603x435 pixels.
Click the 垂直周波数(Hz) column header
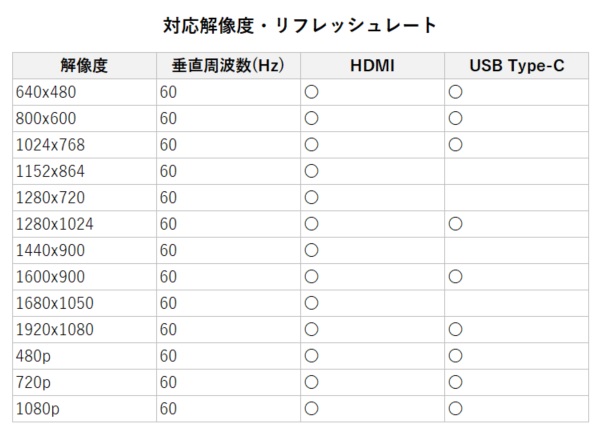point(228,66)
